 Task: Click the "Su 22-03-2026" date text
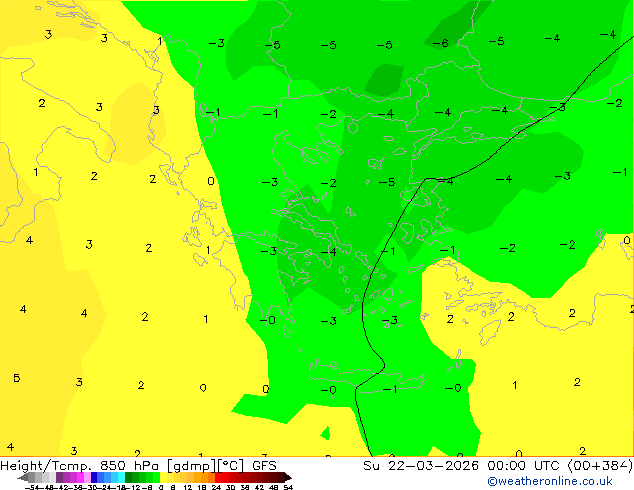421,466
